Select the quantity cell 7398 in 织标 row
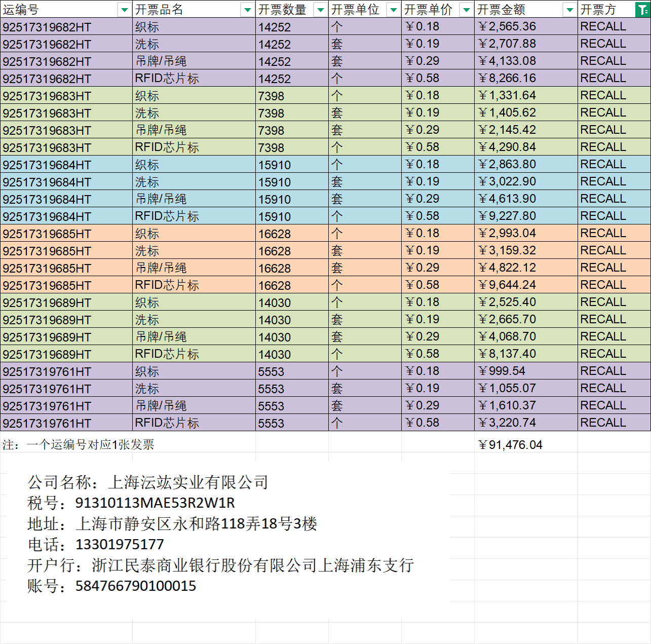Image resolution: width=651 pixels, height=644 pixels. (271, 96)
